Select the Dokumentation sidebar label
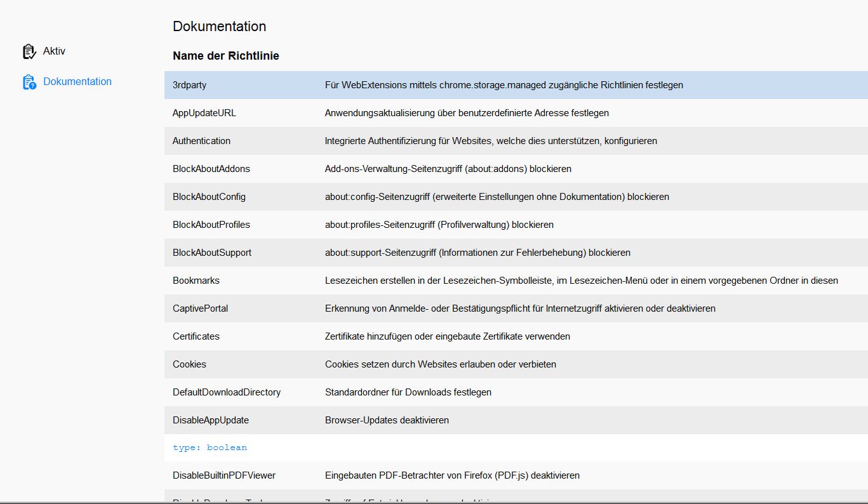868x504 pixels. (x=77, y=82)
